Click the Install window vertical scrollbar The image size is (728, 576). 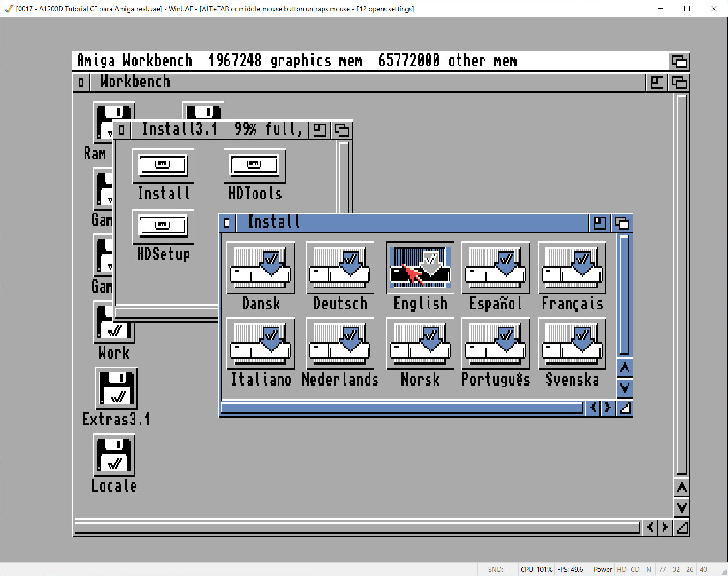(625, 295)
